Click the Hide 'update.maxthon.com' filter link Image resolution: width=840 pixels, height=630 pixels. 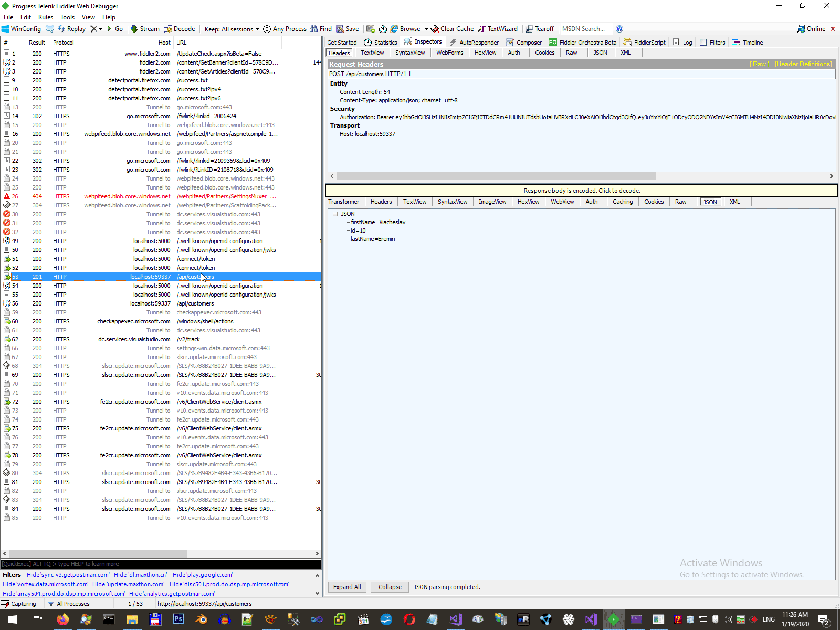128,584
